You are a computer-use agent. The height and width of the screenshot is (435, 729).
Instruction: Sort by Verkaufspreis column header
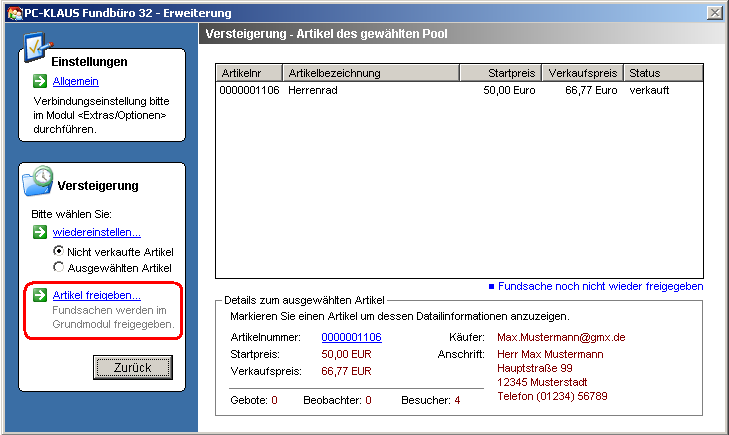[582, 73]
